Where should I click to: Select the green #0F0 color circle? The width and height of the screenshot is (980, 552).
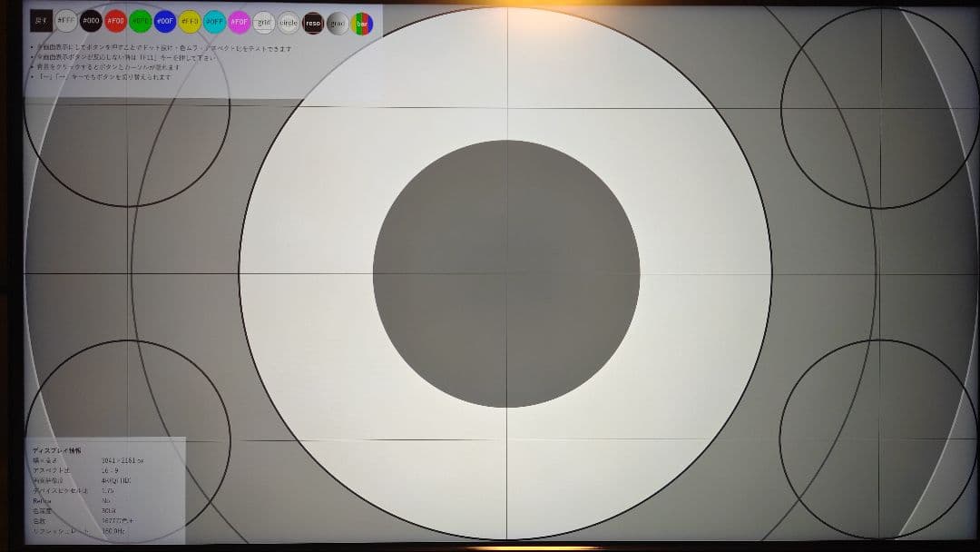pyautogui.click(x=141, y=22)
